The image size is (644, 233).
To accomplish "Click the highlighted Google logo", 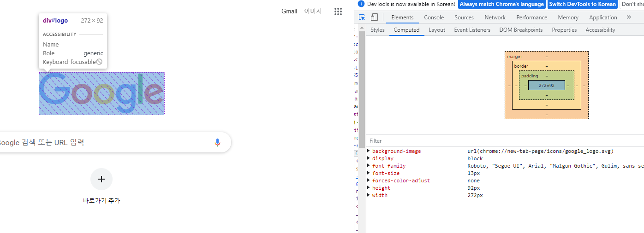I will (101, 93).
